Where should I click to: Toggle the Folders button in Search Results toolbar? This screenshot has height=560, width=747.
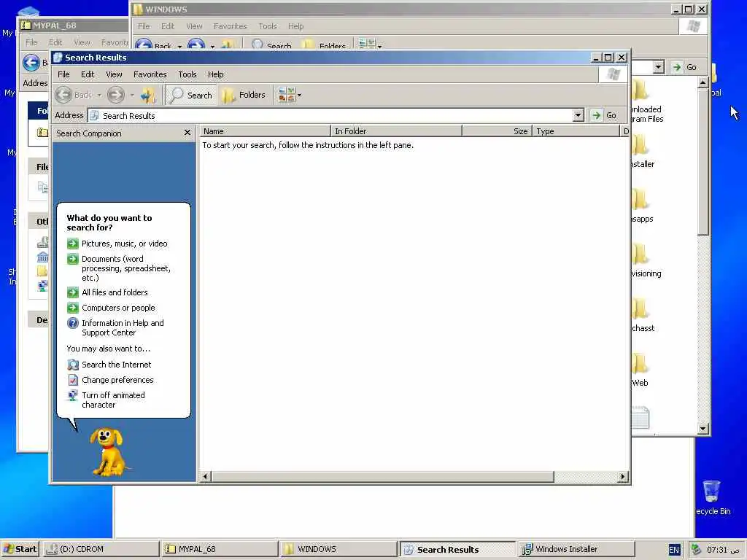[x=244, y=95]
